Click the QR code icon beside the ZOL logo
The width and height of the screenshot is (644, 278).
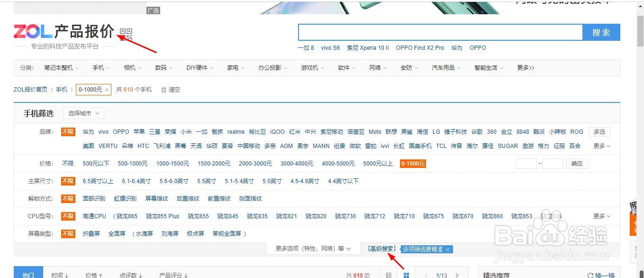pyautogui.click(x=125, y=34)
